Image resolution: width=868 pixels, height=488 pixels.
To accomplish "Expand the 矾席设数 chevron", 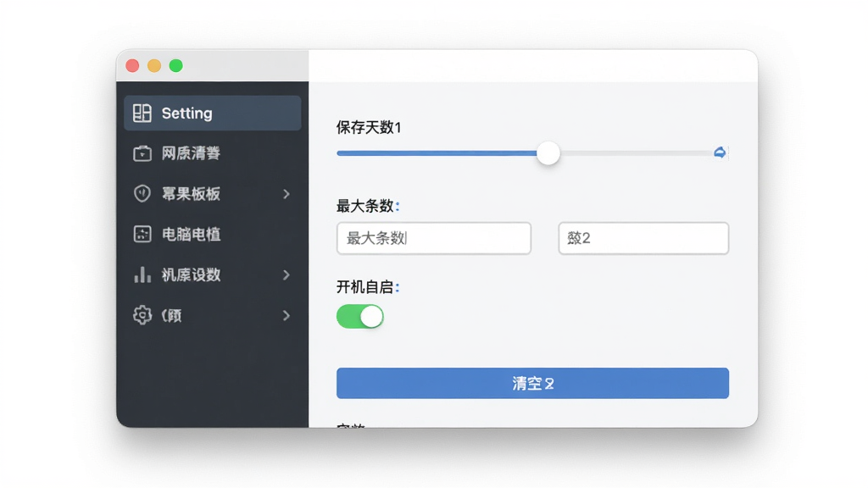I will click(x=287, y=274).
